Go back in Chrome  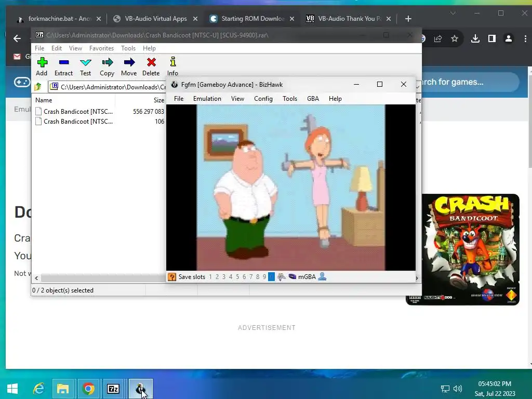17,38
